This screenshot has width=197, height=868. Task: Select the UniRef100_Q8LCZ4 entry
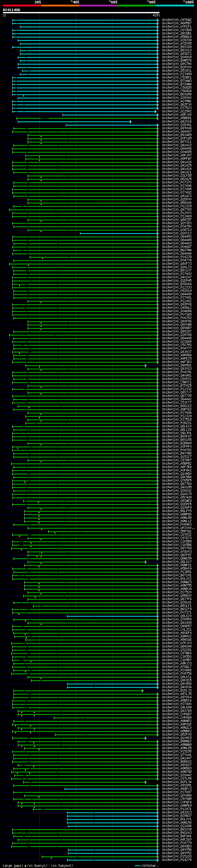pyautogui.click(x=177, y=430)
